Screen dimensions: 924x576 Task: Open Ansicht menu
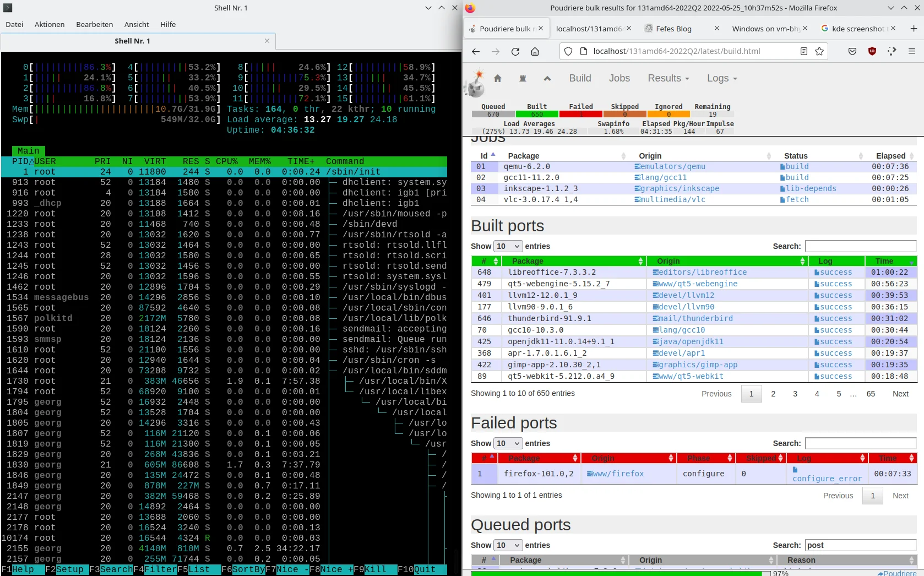(x=137, y=24)
